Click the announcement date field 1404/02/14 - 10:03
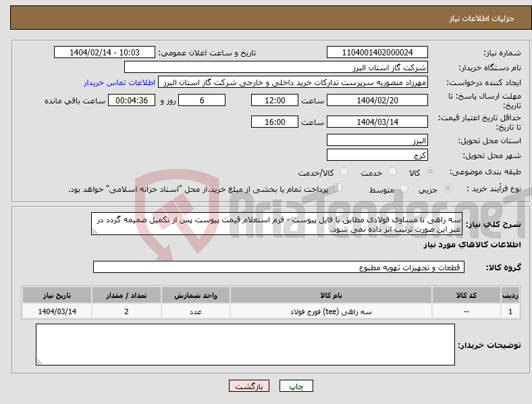The image size is (532, 404). (x=105, y=52)
